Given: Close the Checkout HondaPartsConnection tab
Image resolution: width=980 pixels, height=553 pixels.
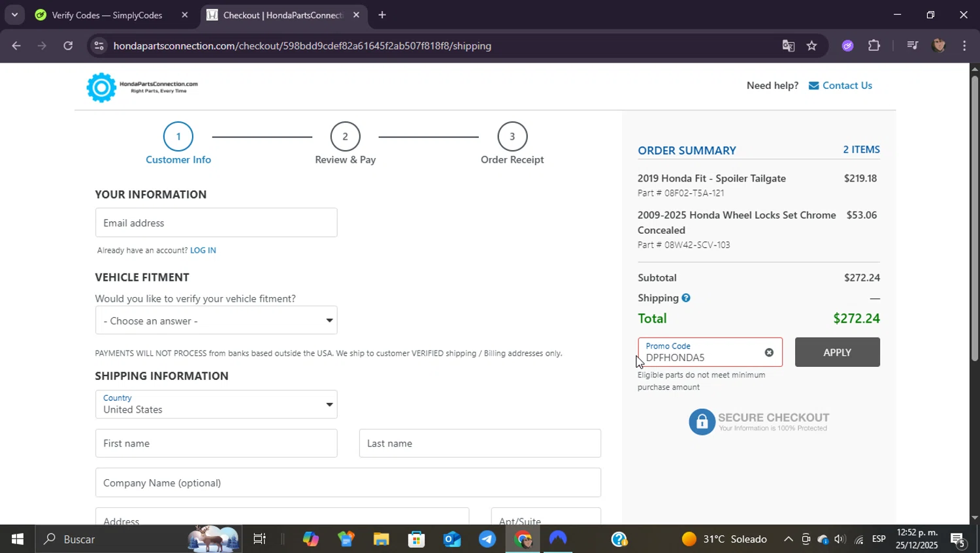Looking at the screenshot, I should pyautogui.click(x=356, y=15).
